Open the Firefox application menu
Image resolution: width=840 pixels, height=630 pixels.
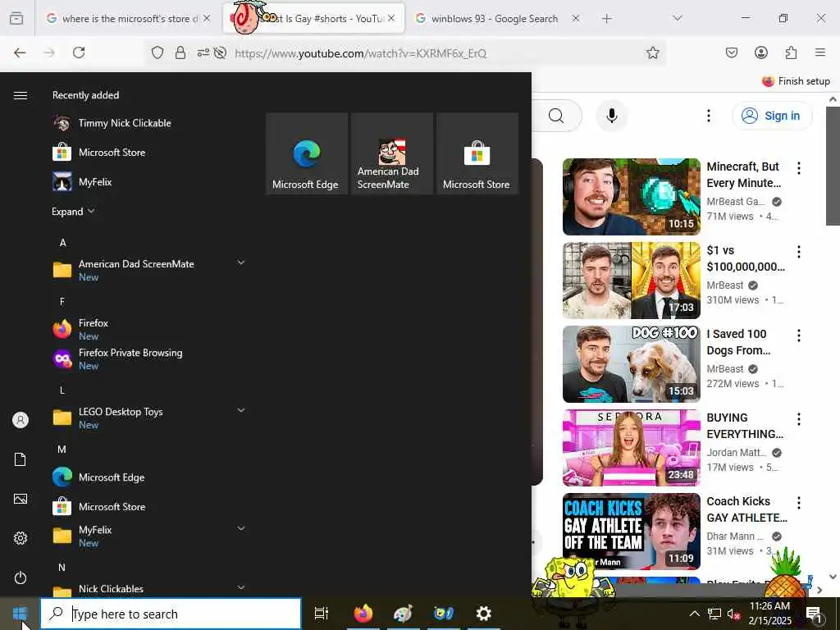click(x=820, y=52)
